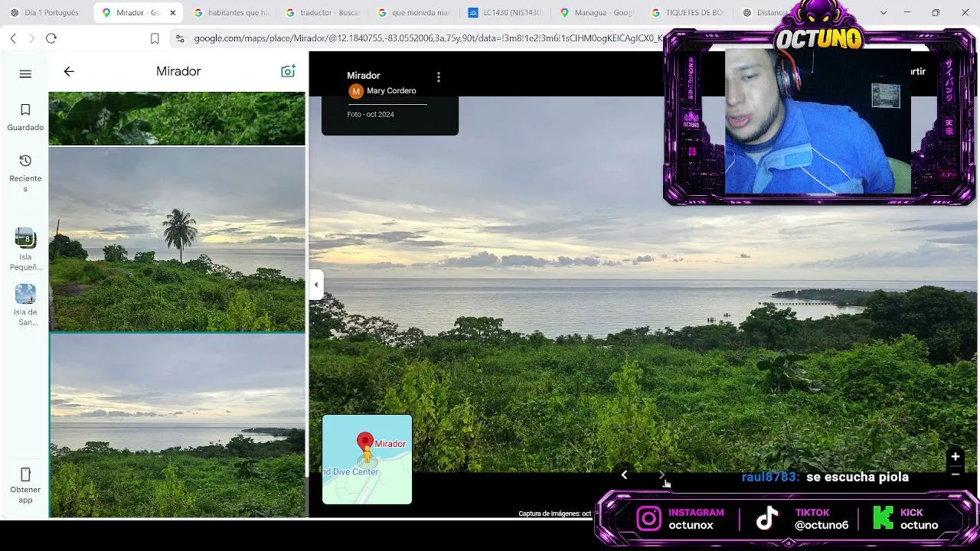Show the next photo with right arrow
The image size is (980, 551).
662,475
